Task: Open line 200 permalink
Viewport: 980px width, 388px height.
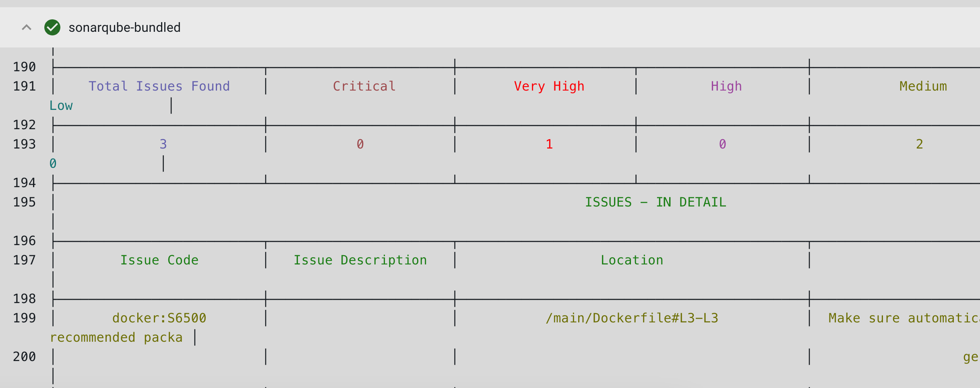Action: coord(24,357)
